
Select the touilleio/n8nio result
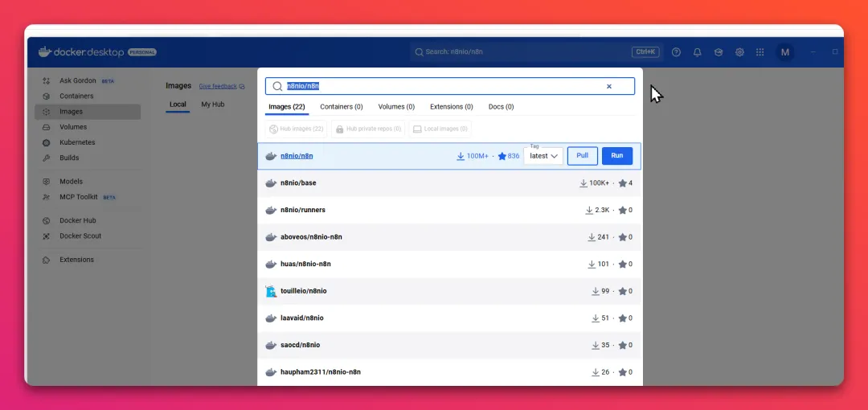click(x=449, y=292)
